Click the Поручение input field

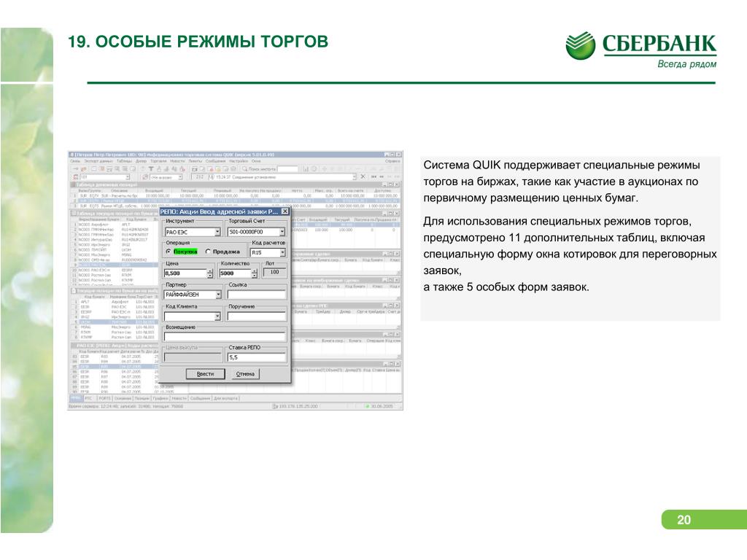pyautogui.click(x=256, y=316)
